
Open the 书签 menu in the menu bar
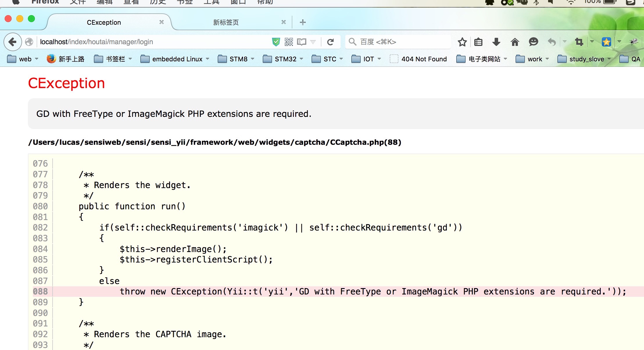coord(184,2)
